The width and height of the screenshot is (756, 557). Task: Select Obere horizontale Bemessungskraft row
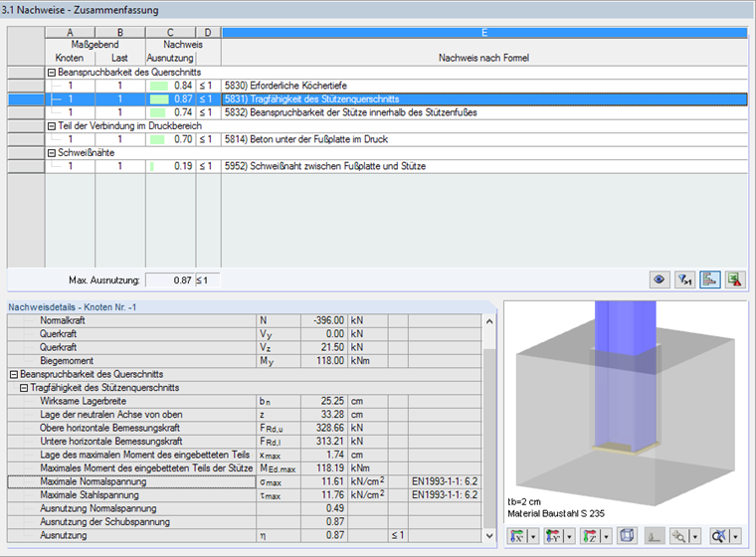[245, 428]
